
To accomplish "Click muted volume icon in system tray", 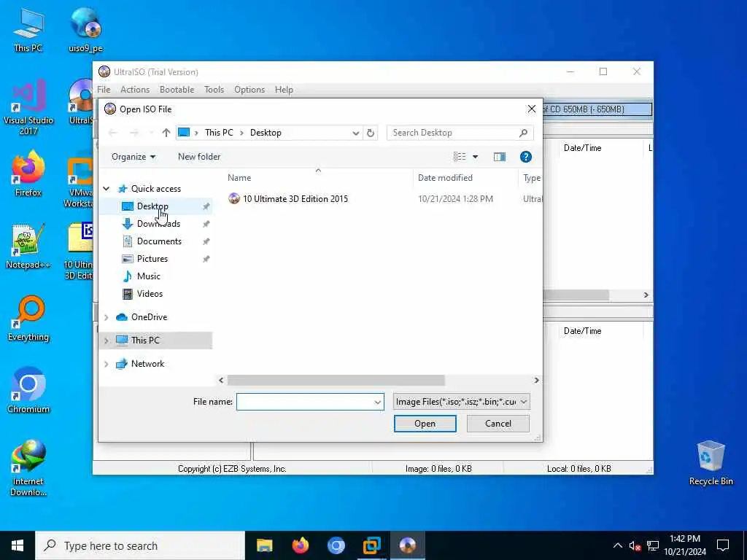I will 635,545.
